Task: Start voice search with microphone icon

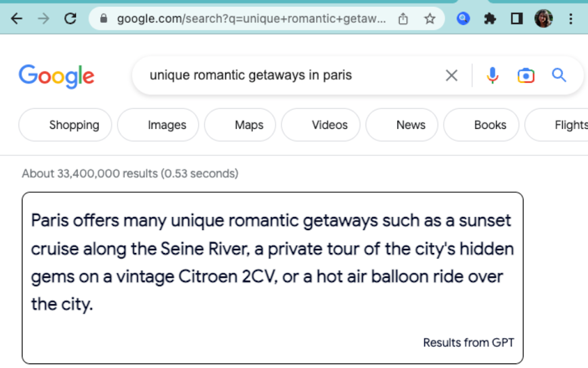Action: coord(492,75)
